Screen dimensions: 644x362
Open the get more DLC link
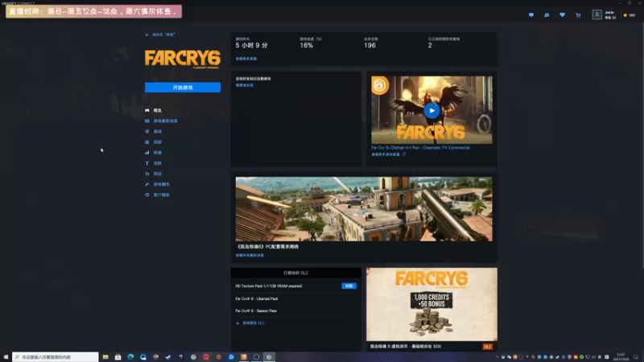tap(254, 323)
